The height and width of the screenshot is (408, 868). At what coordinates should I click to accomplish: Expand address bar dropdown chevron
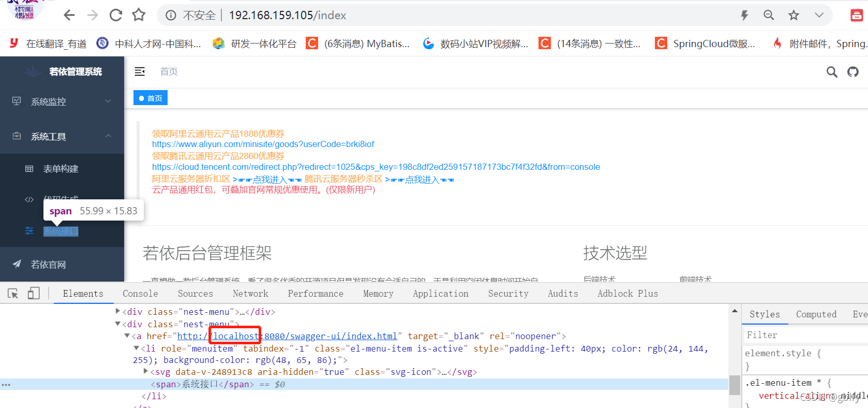pyautogui.click(x=819, y=16)
